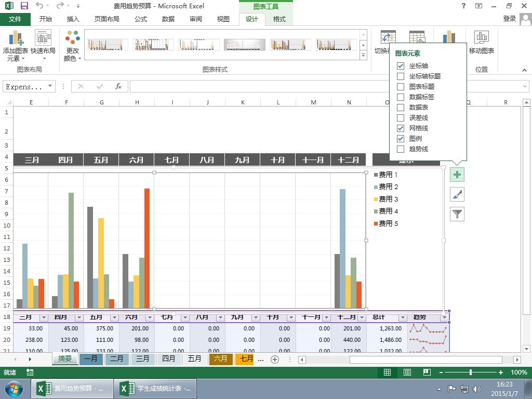Click the Save icon in quick access toolbar
Viewport: 532px width, 399px height.
coord(24,6)
